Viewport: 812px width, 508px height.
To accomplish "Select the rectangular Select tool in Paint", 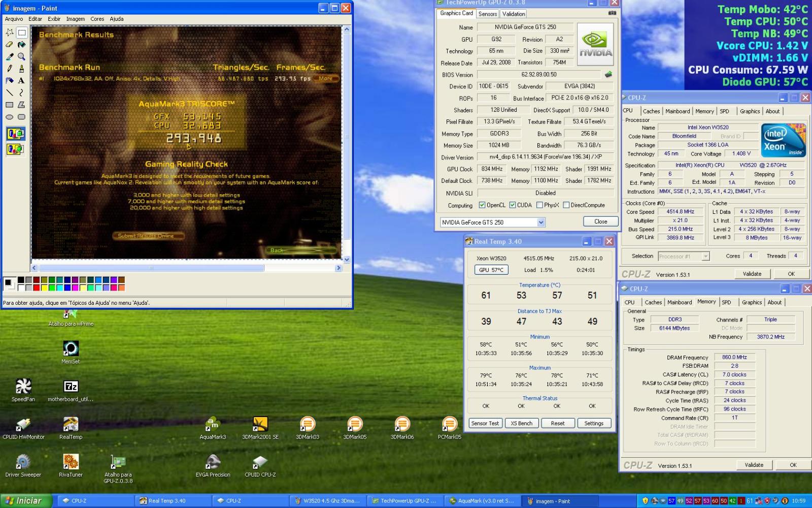I will (x=21, y=33).
